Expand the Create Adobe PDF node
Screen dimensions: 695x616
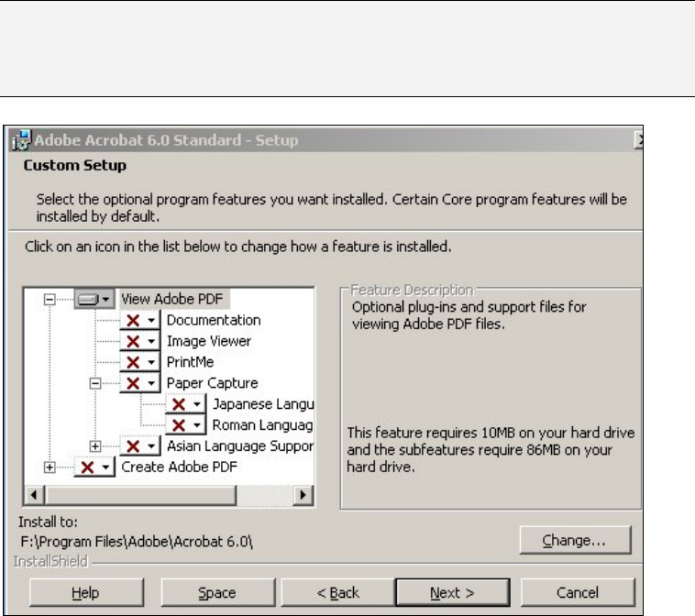[x=50, y=467]
